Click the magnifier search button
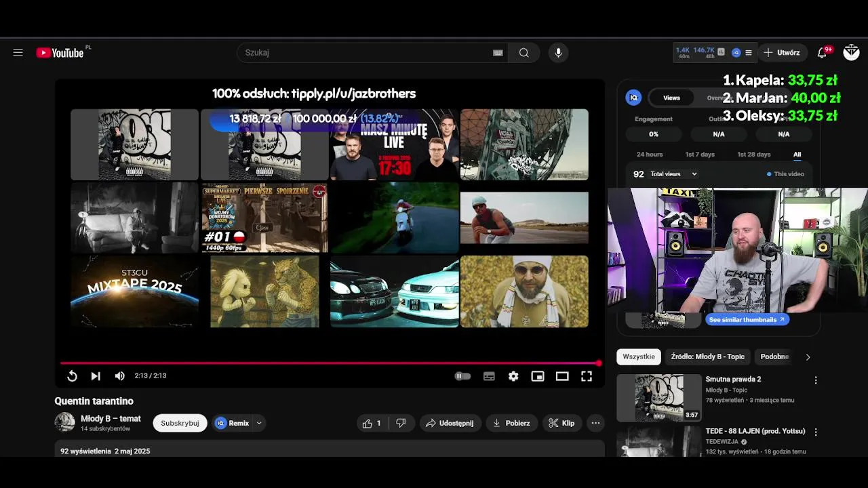 (x=524, y=53)
